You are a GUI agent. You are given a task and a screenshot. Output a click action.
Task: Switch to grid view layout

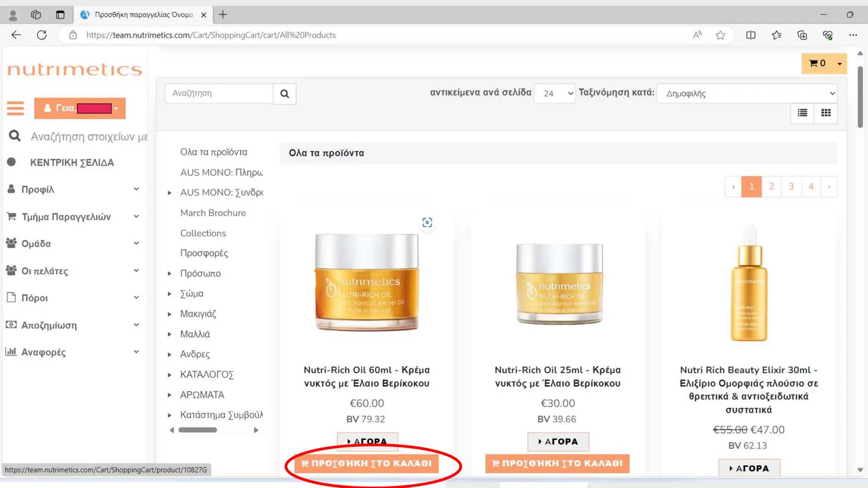[x=826, y=113]
